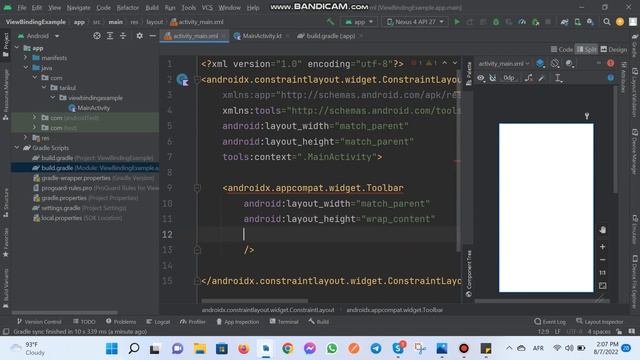The height and width of the screenshot is (360, 640).
Task: Collapse the app module node
Action: coord(17,47)
